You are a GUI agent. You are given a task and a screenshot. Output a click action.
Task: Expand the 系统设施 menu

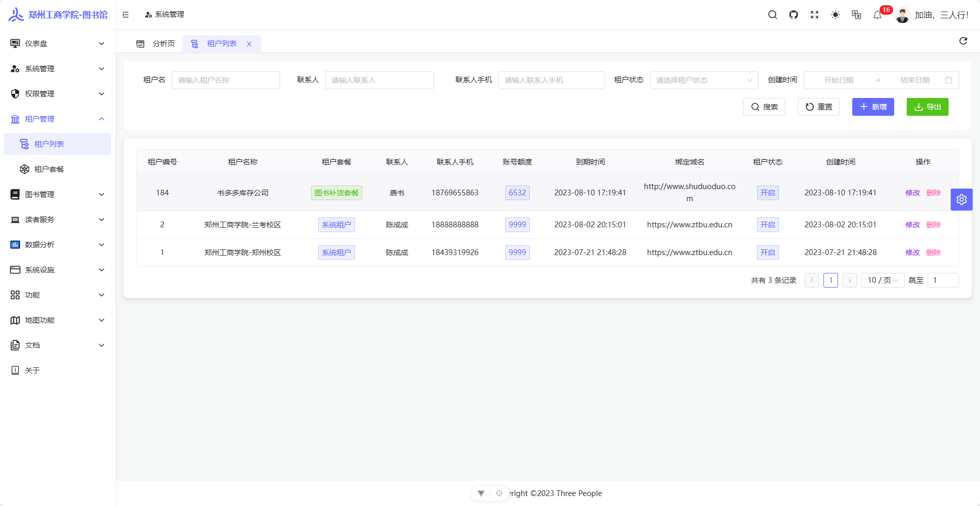pyautogui.click(x=58, y=270)
